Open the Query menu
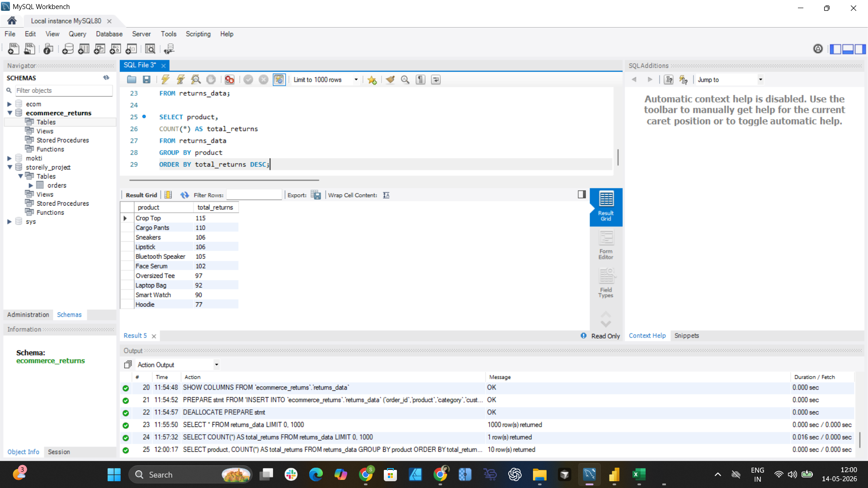 coord(77,34)
